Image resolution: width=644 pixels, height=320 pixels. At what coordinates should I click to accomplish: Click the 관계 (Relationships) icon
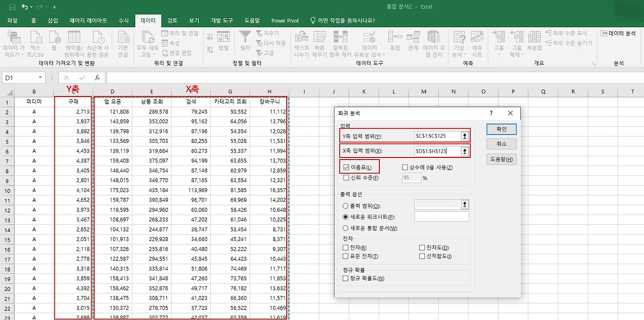tap(413, 37)
